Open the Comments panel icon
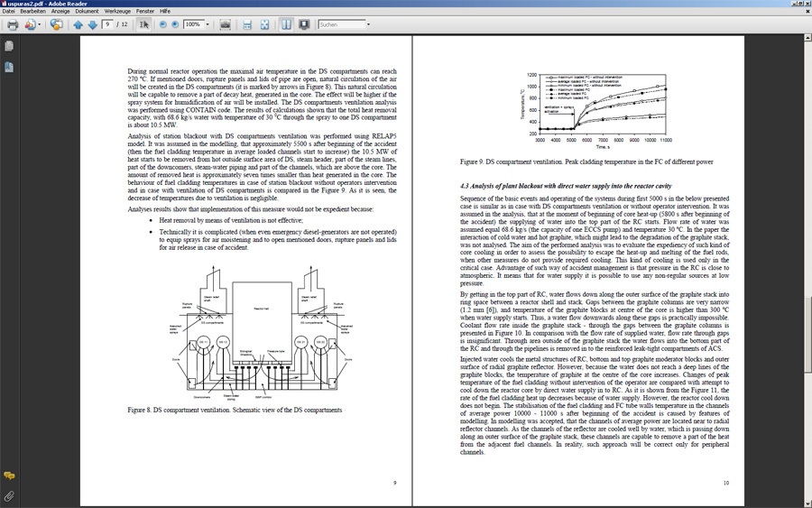This screenshot has height=508, width=812. pyautogui.click(x=9, y=476)
